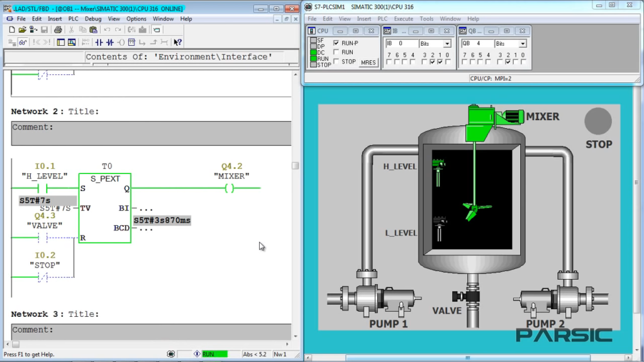
Task: Click the Open folder toolbar icon
Action: 22,30
